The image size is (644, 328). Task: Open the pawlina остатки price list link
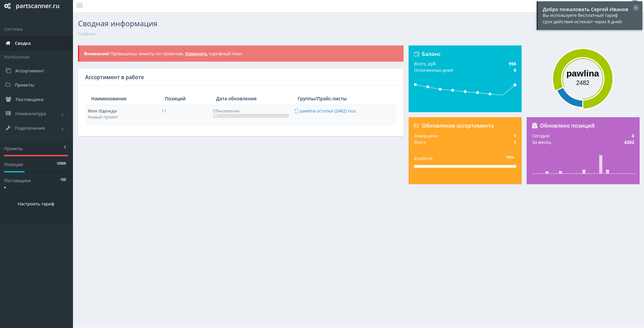click(x=328, y=111)
